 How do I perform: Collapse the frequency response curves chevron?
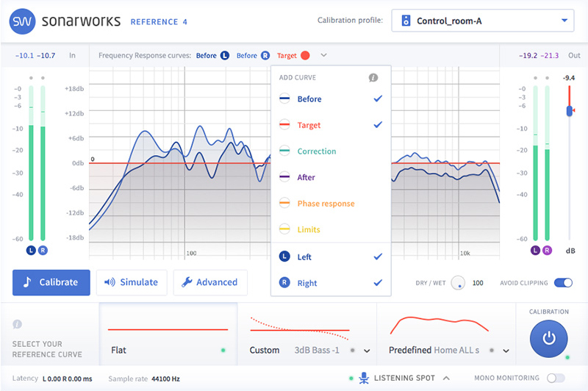323,55
